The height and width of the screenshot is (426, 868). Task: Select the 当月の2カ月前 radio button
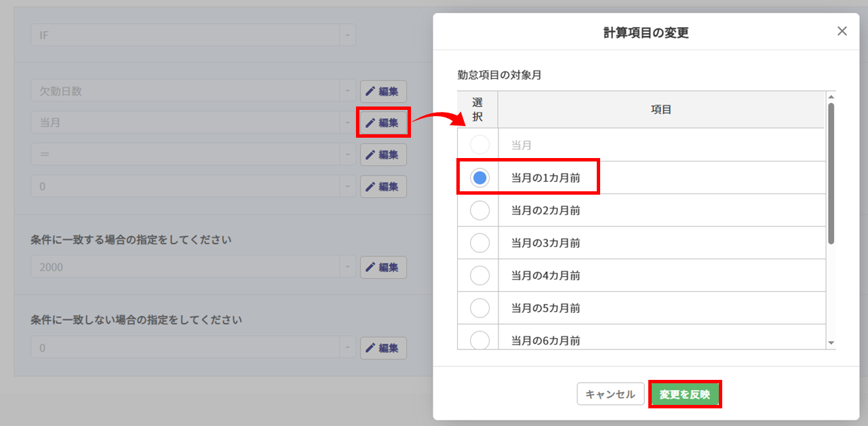479,210
